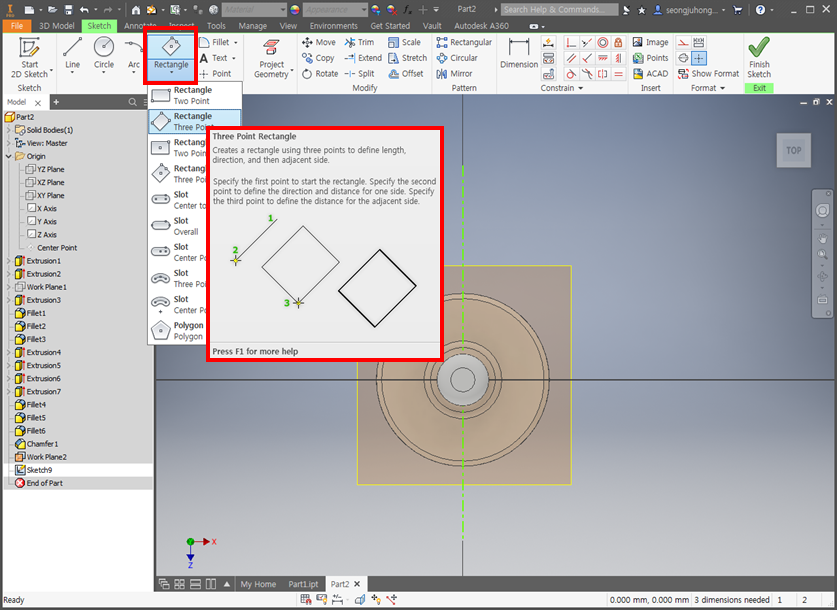Image resolution: width=837 pixels, height=610 pixels.
Task: Select Work Plane2 in browser
Action: coord(46,457)
